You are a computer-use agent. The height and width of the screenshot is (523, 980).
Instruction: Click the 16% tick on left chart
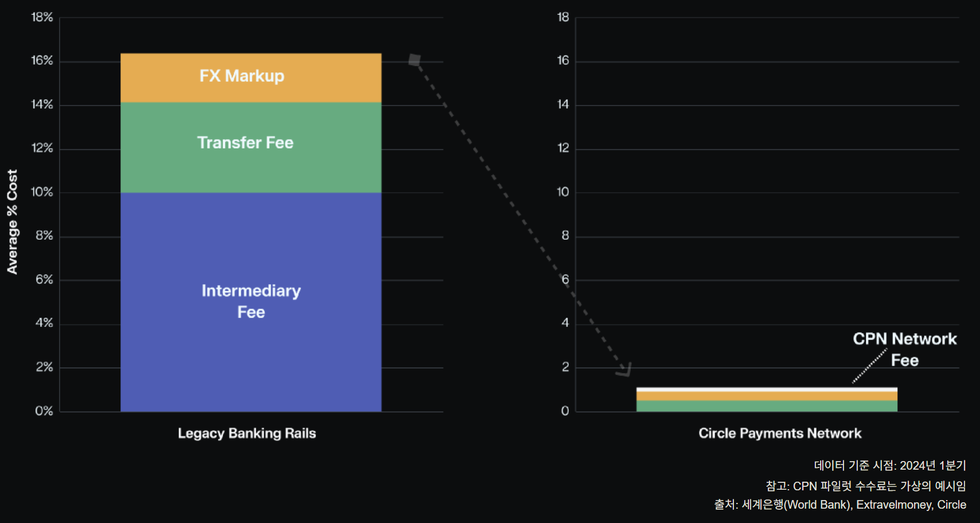42,60
